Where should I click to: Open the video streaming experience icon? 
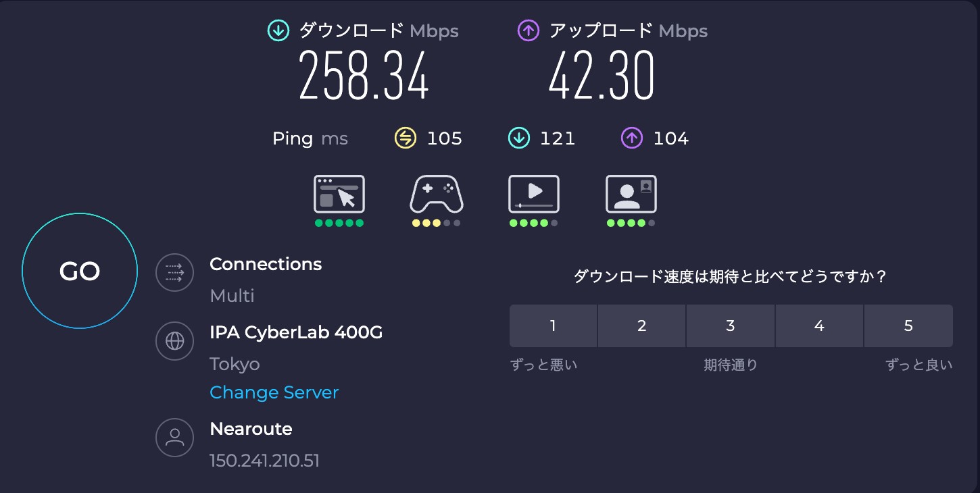coord(533,194)
